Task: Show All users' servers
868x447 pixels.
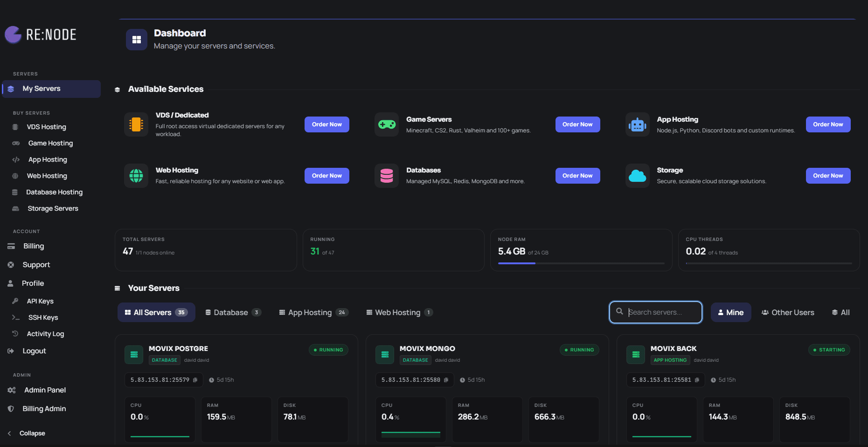Action: (840, 312)
